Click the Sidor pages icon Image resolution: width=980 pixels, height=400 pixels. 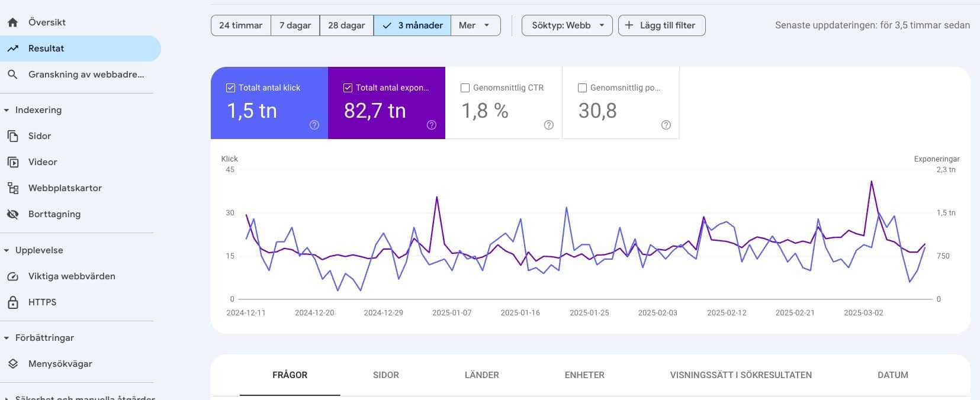(12, 136)
